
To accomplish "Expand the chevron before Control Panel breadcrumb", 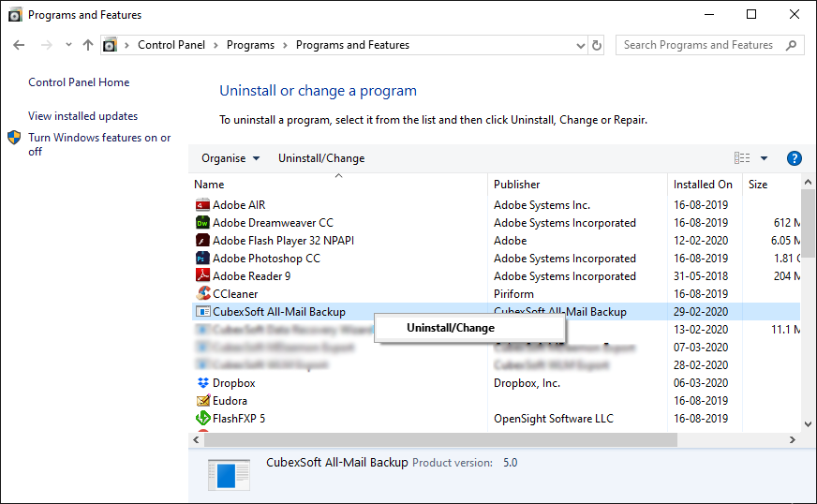I will [126, 45].
